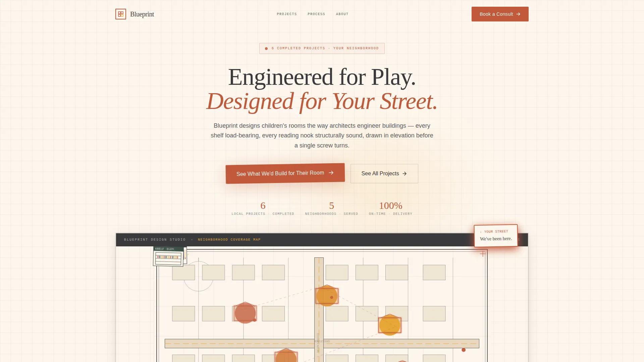Click the crosshair mark at the map corner
Screen dimensions: 644x362
coord(483,254)
